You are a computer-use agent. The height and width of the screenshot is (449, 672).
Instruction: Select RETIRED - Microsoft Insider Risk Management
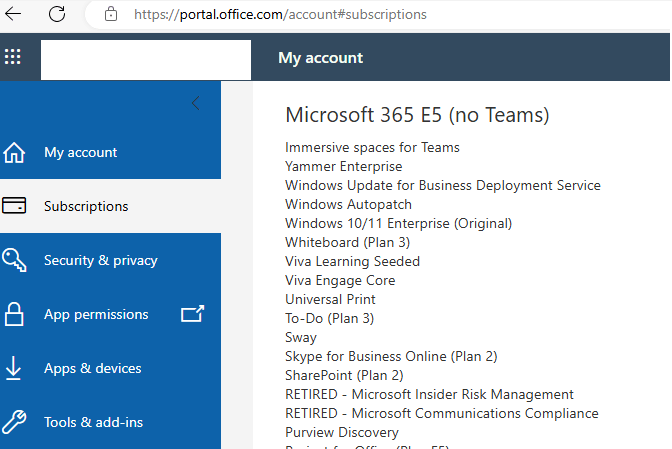click(429, 394)
